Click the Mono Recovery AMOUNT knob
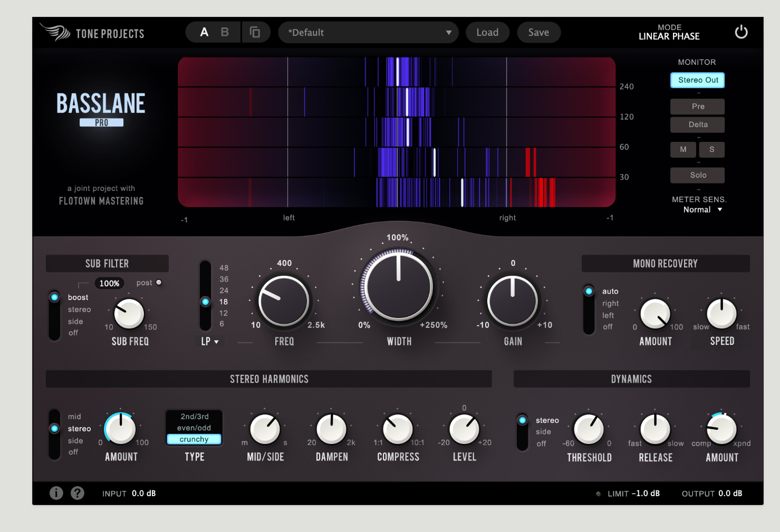This screenshot has width=780, height=532. 655,314
